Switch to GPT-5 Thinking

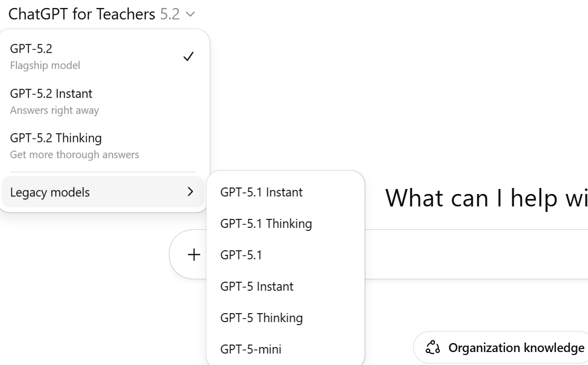coord(261,318)
